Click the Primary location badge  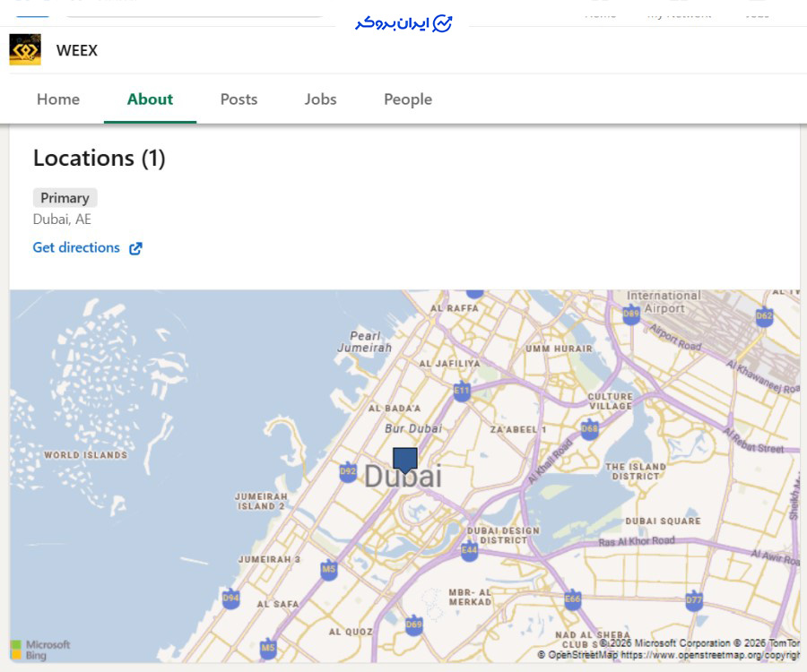tap(65, 198)
